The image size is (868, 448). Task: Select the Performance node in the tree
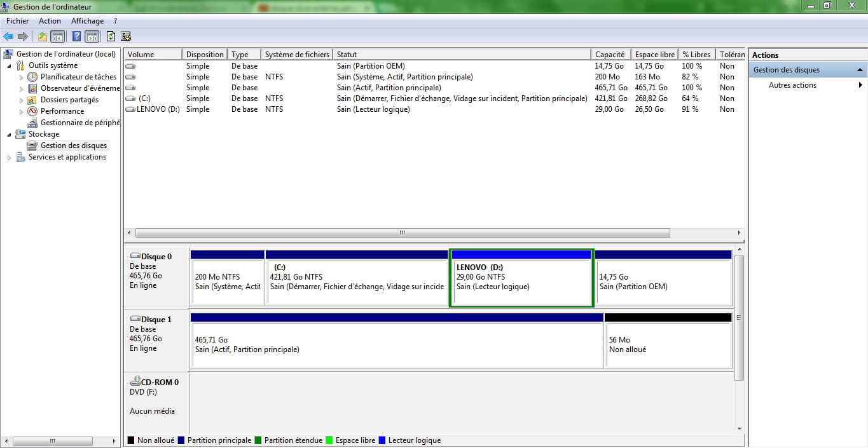[62, 111]
